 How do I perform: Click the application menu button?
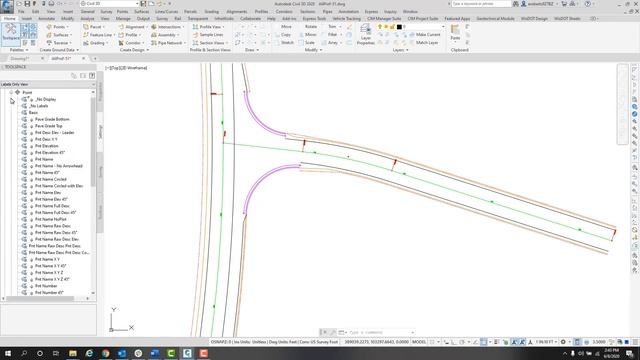tap(7, 6)
